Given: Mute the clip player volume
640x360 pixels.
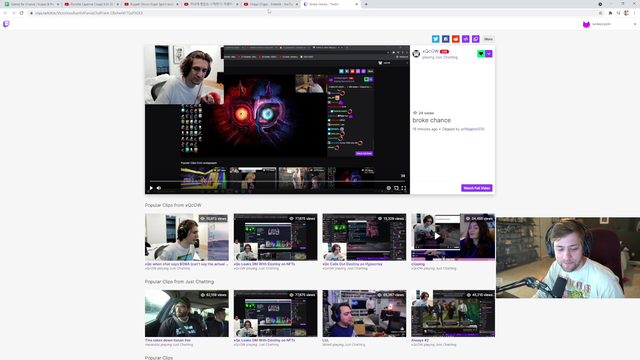Looking at the screenshot, I should click(x=159, y=188).
